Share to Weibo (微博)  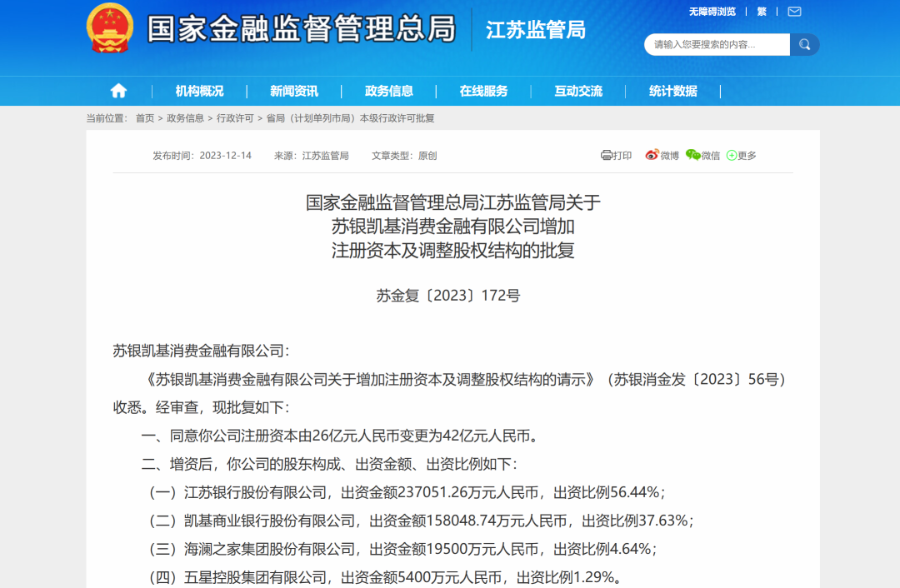[662, 155]
